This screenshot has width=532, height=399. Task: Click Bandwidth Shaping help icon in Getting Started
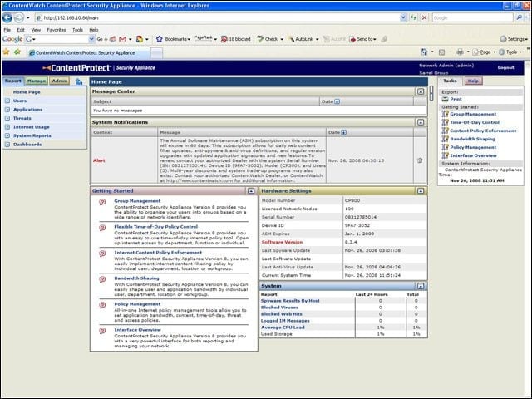(102, 279)
